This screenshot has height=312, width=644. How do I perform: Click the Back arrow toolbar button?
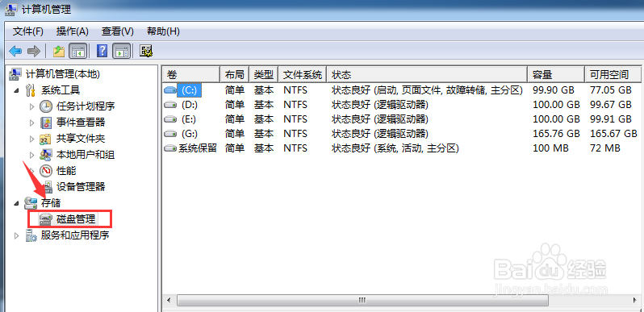click(15, 52)
